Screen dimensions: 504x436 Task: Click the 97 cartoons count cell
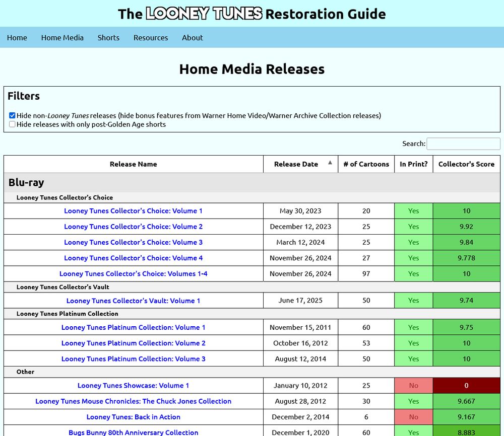[x=366, y=274]
